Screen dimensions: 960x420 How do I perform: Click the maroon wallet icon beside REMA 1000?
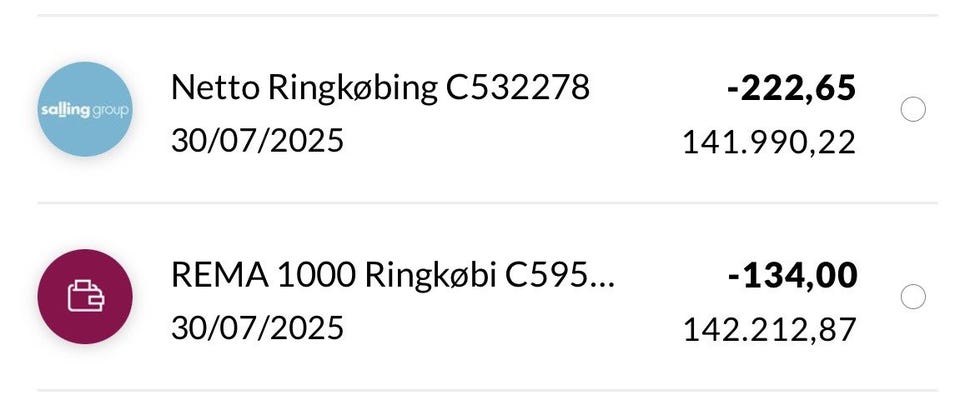point(85,296)
